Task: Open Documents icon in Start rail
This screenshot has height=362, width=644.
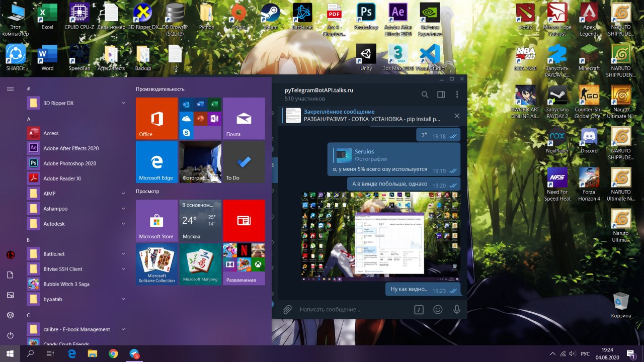Action: [10, 275]
